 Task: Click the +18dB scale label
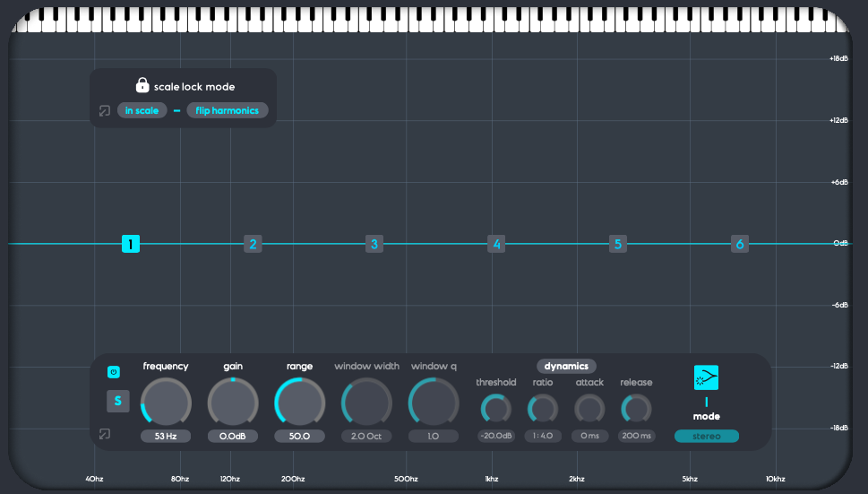838,58
